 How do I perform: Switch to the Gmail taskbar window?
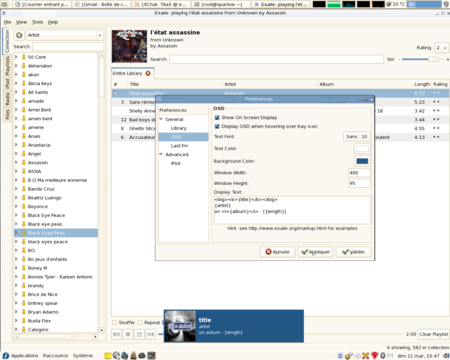101,4
